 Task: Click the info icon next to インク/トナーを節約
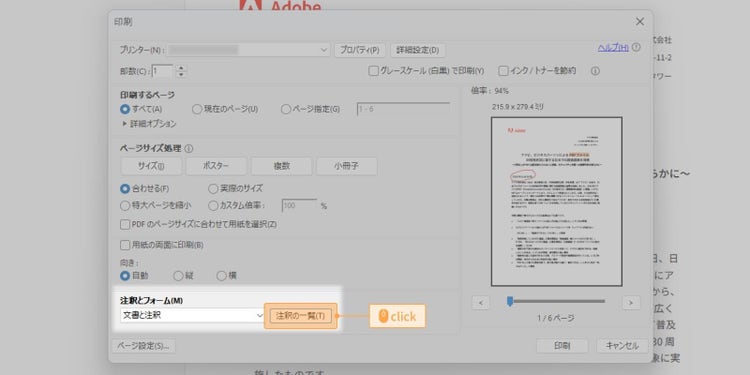(x=595, y=71)
